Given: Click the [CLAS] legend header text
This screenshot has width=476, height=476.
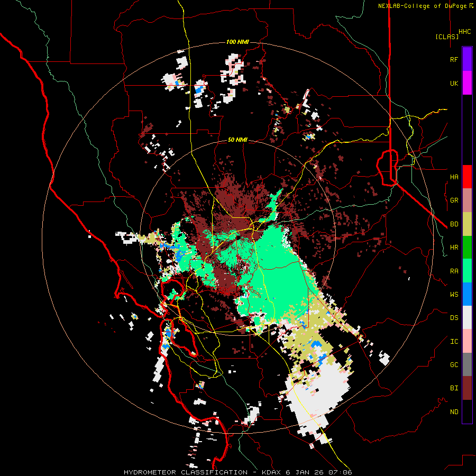Looking at the screenshot, I should [447, 36].
